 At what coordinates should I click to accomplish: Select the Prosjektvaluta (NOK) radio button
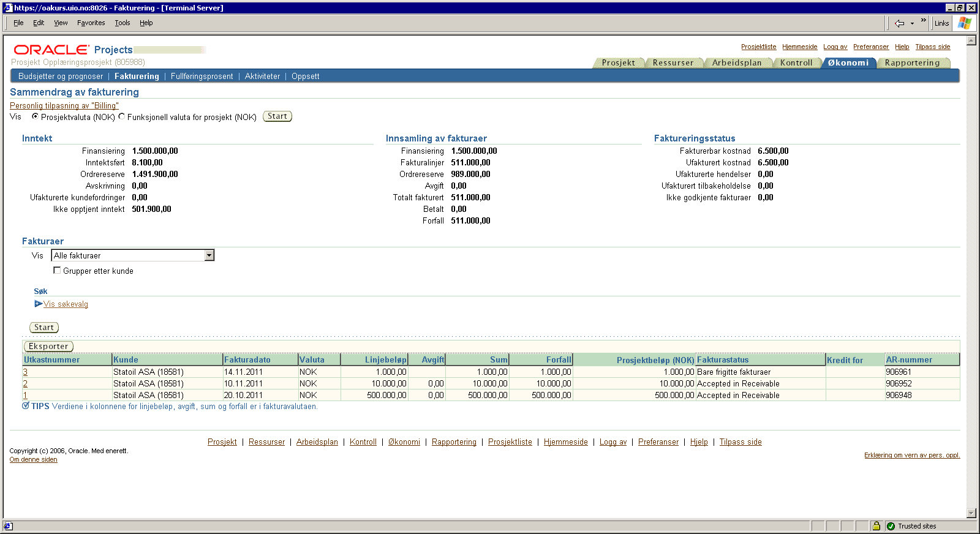[35, 116]
